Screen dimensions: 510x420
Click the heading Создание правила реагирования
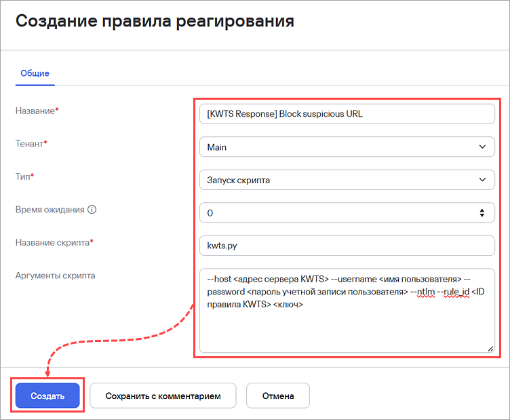point(155,21)
